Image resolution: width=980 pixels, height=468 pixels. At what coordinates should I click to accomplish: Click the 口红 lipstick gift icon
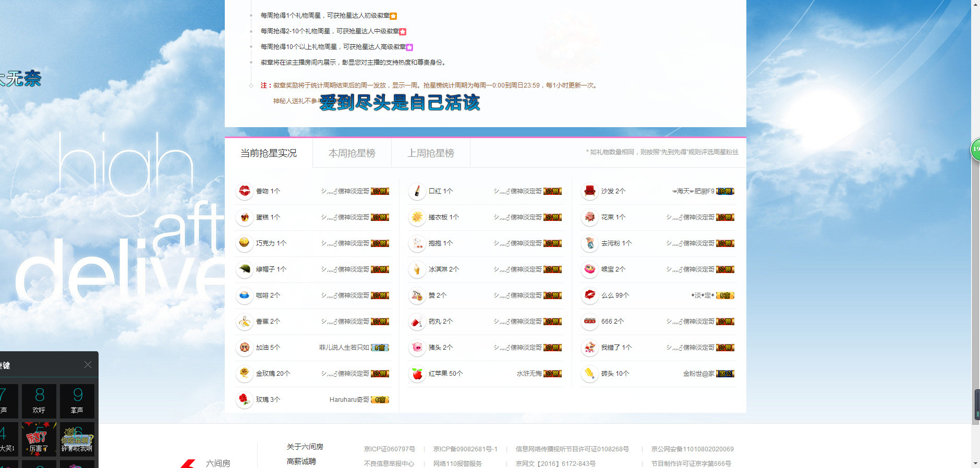417,191
